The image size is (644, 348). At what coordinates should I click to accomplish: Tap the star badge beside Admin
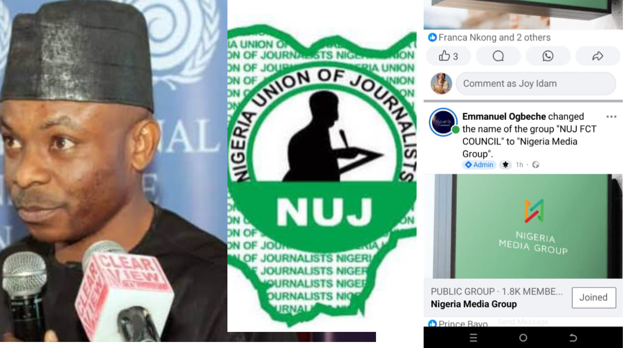tap(505, 165)
